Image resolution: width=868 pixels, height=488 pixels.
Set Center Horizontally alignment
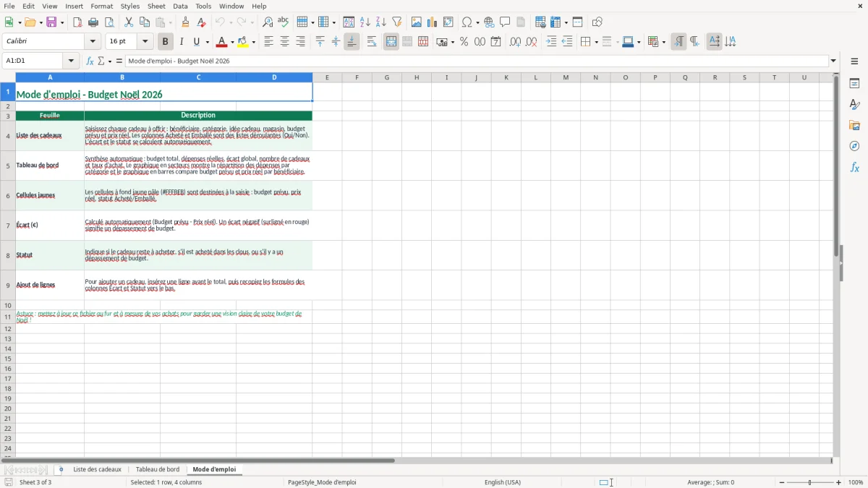(x=284, y=42)
